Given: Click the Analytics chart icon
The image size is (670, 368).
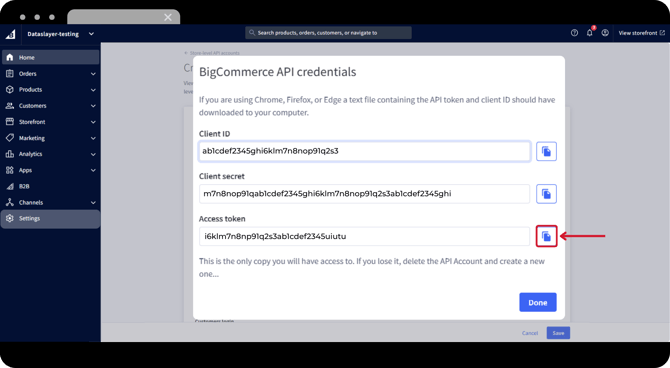Looking at the screenshot, I should point(10,154).
